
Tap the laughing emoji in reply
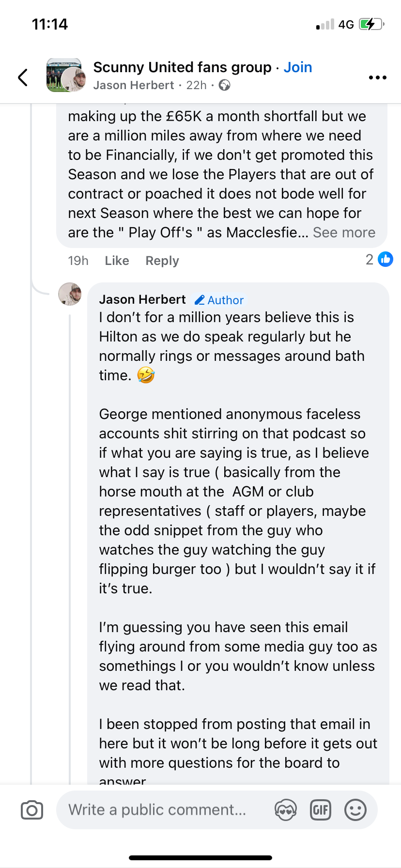146,375
